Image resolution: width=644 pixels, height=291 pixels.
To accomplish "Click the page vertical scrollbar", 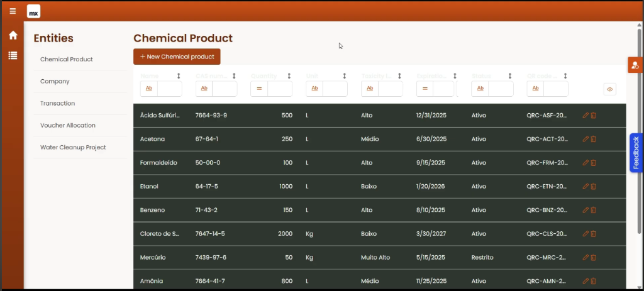I will (639, 131).
